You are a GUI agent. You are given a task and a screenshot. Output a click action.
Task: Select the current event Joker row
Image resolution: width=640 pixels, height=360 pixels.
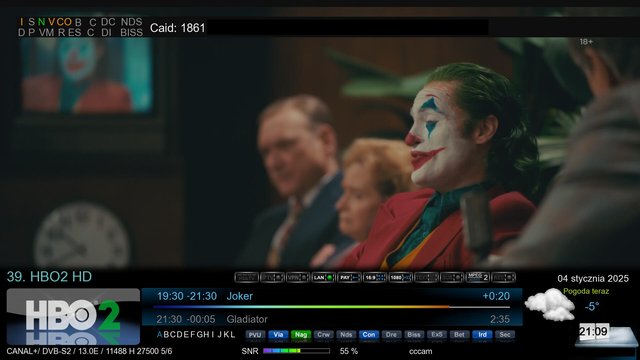pyautogui.click(x=332, y=296)
